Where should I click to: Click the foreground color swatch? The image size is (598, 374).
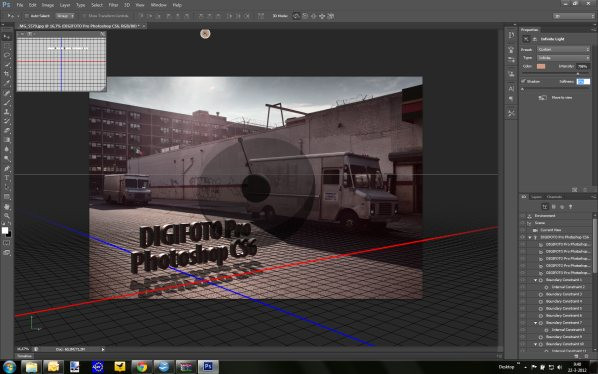(5, 230)
